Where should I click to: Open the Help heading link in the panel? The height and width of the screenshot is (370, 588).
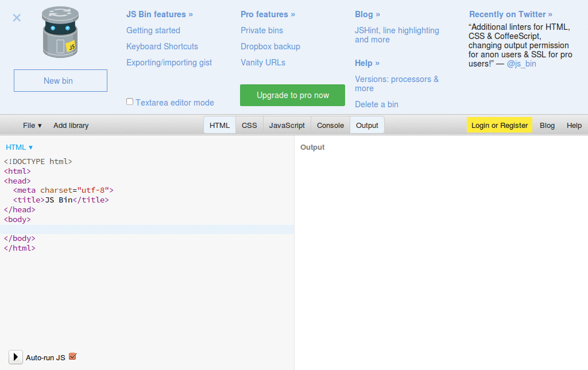click(x=367, y=63)
